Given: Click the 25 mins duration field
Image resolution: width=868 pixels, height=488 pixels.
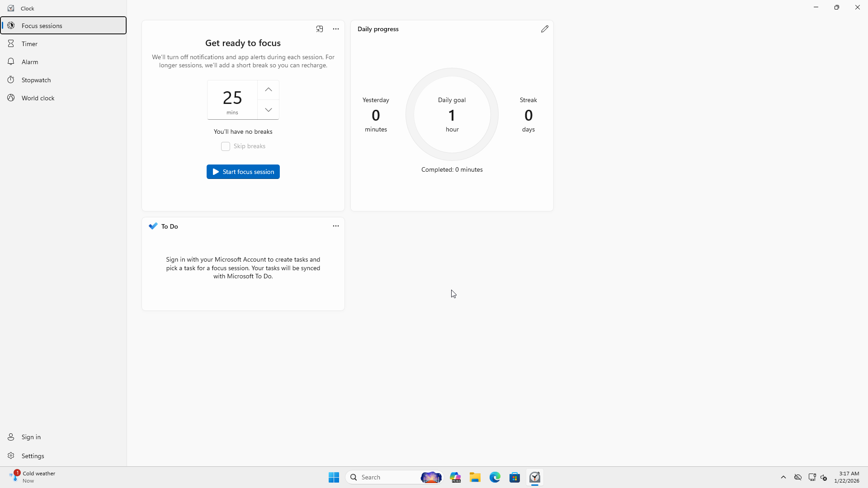Looking at the screenshot, I should [232, 100].
